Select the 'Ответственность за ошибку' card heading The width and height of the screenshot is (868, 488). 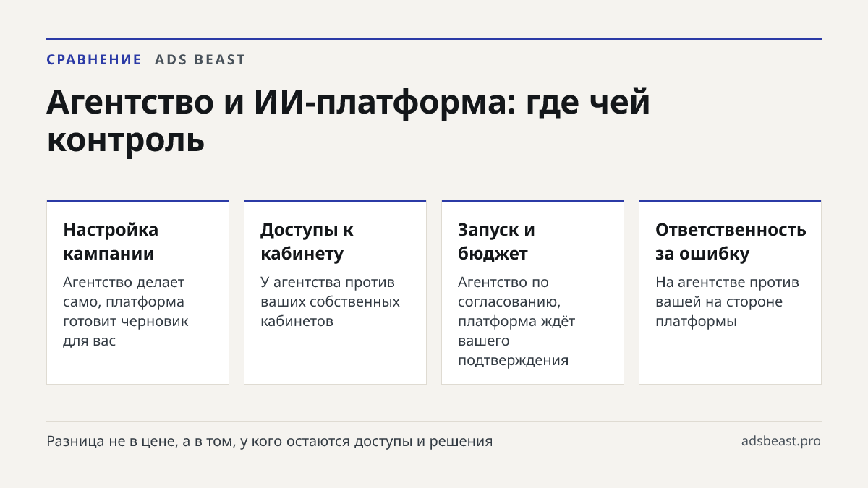click(x=731, y=241)
